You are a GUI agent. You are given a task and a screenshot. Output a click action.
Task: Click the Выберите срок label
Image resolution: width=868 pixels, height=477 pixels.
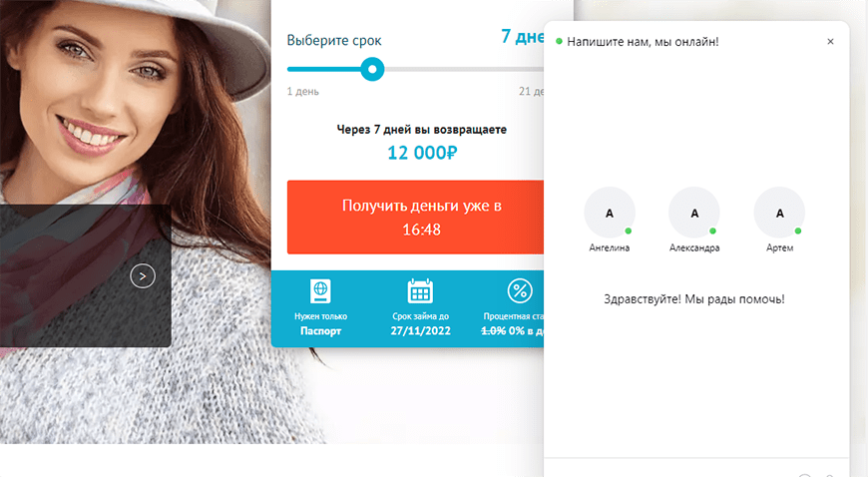pyautogui.click(x=334, y=41)
